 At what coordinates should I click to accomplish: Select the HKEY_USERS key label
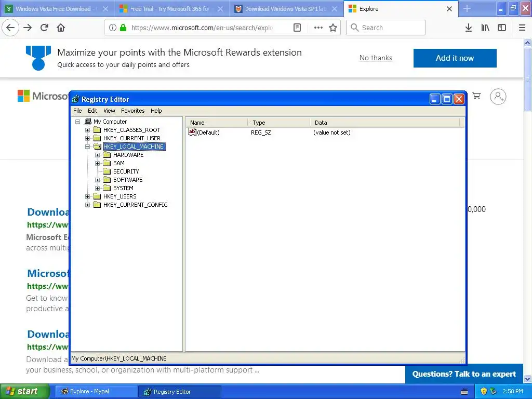pos(120,196)
